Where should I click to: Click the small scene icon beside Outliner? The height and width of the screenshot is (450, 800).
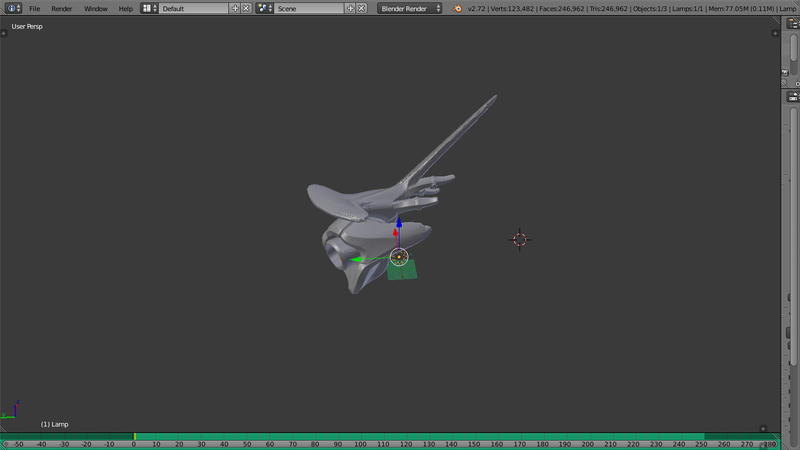click(785, 73)
